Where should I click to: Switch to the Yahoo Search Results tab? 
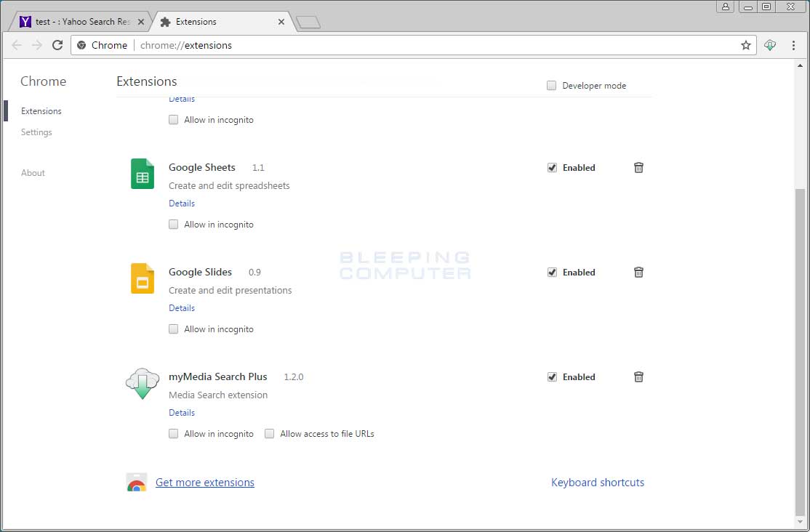click(x=80, y=21)
